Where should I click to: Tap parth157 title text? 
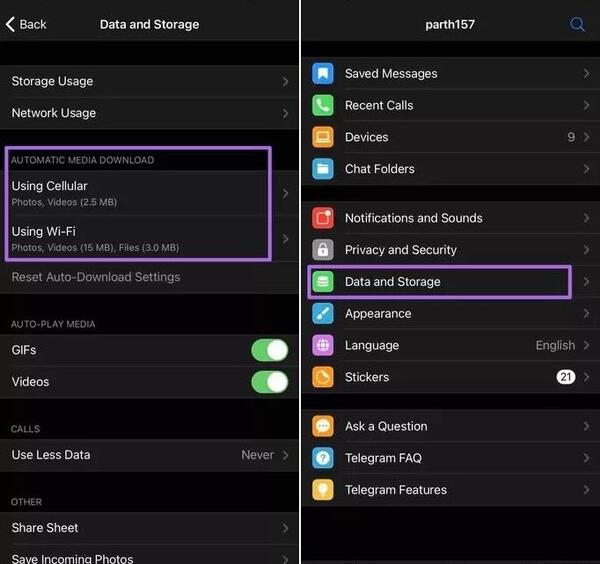tap(450, 24)
